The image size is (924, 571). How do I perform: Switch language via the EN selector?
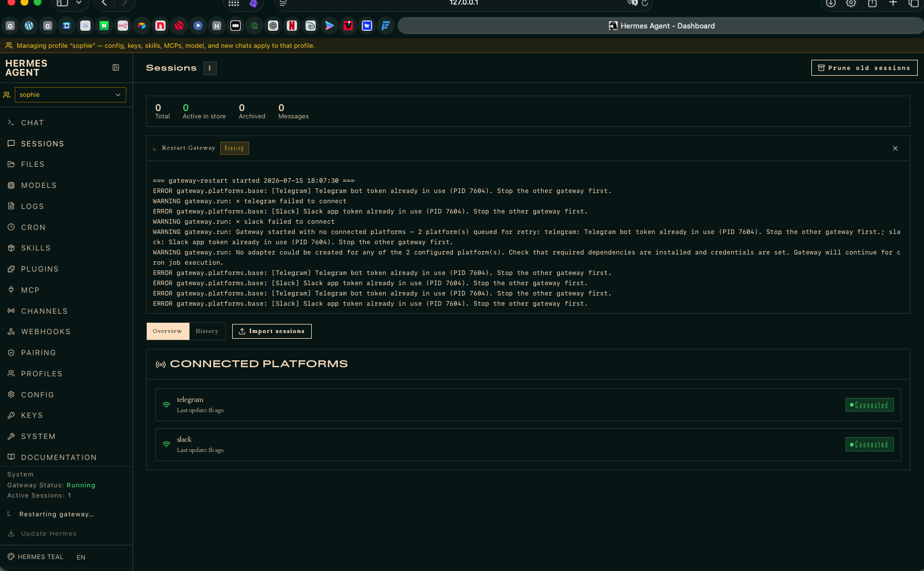click(81, 557)
